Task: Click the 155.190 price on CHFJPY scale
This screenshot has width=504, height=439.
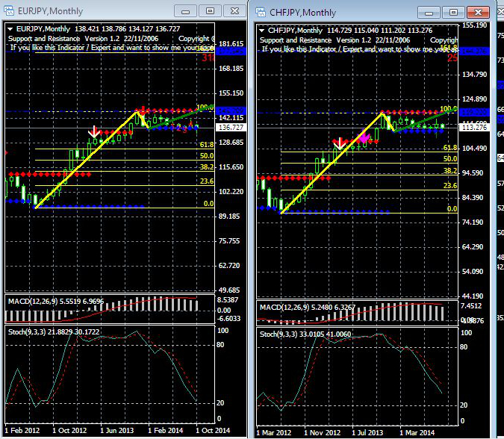Action: (474, 25)
